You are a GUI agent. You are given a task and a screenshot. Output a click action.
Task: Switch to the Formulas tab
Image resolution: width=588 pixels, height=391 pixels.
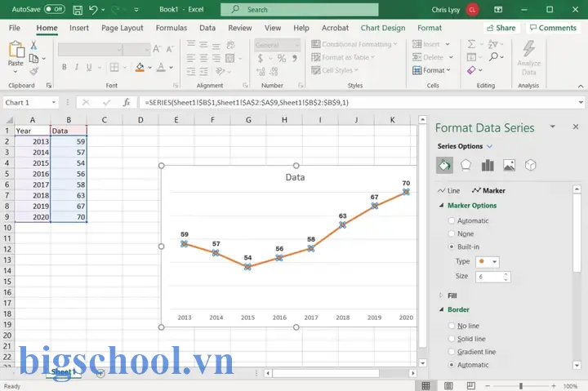click(171, 28)
